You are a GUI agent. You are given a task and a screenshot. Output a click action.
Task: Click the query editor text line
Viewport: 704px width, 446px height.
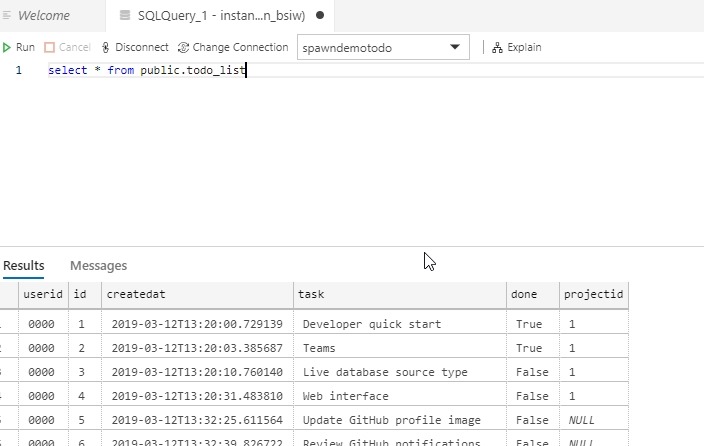pos(147,71)
